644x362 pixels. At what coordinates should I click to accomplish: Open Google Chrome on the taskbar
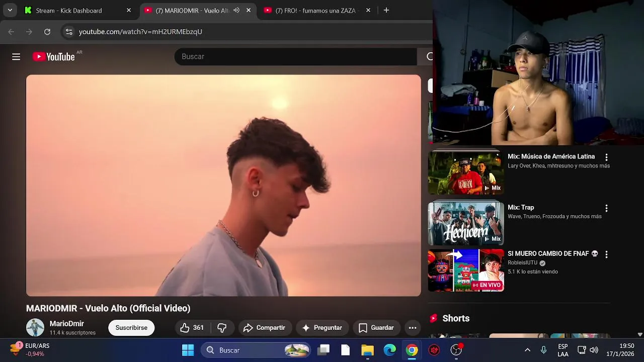point(412,350)
